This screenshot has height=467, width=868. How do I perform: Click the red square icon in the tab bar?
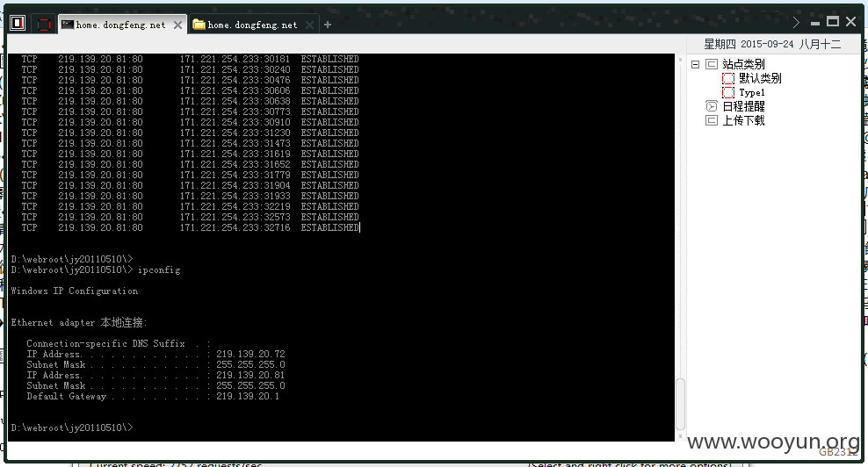point(43,25)
